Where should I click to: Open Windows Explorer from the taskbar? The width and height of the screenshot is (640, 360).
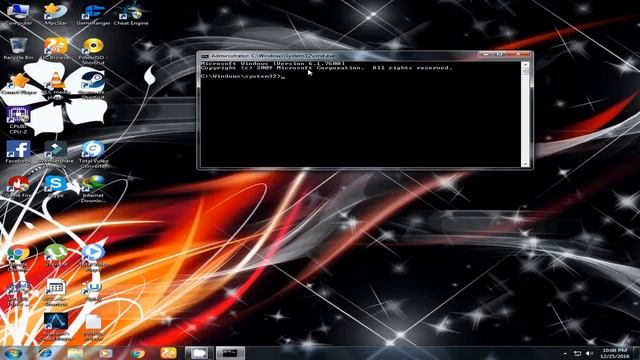coord(75,353)
